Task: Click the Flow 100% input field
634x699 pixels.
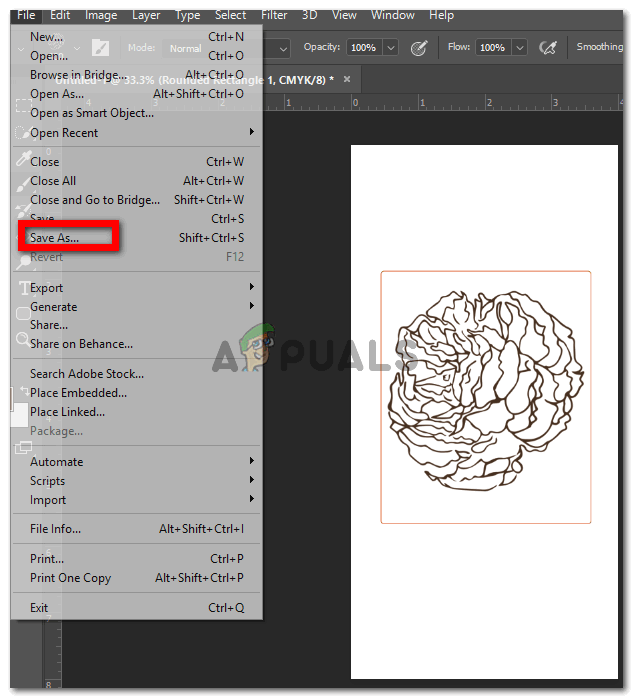Action: (x=493, y=47)
